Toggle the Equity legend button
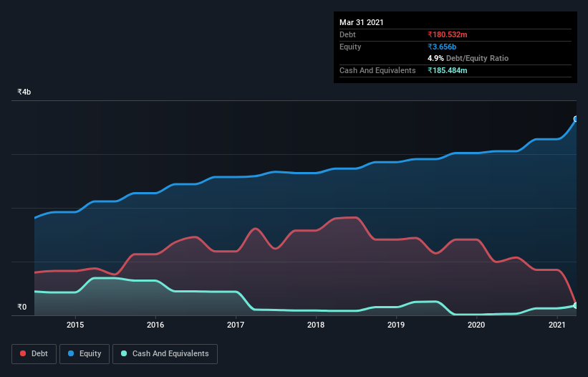588x377 pixels. click(x=85, y=354)
